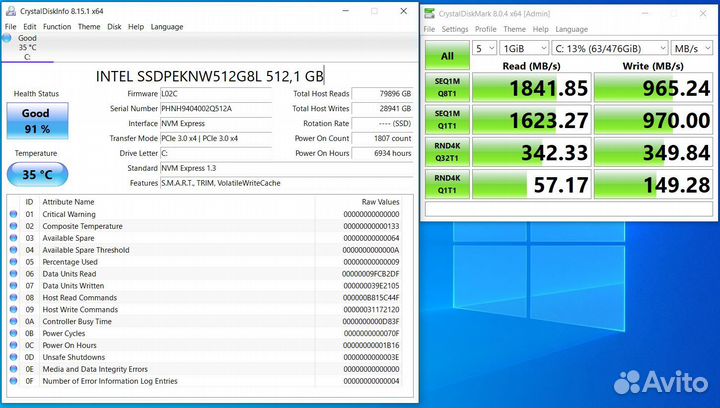Click the 35 °C temperature button
The height and width of the screenshot is (408, 720).
37,174
